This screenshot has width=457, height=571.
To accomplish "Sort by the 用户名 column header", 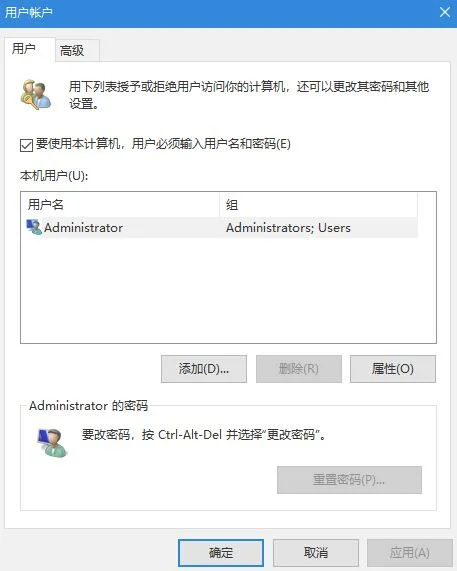I will pyautogui.click(x=120, y=204).
